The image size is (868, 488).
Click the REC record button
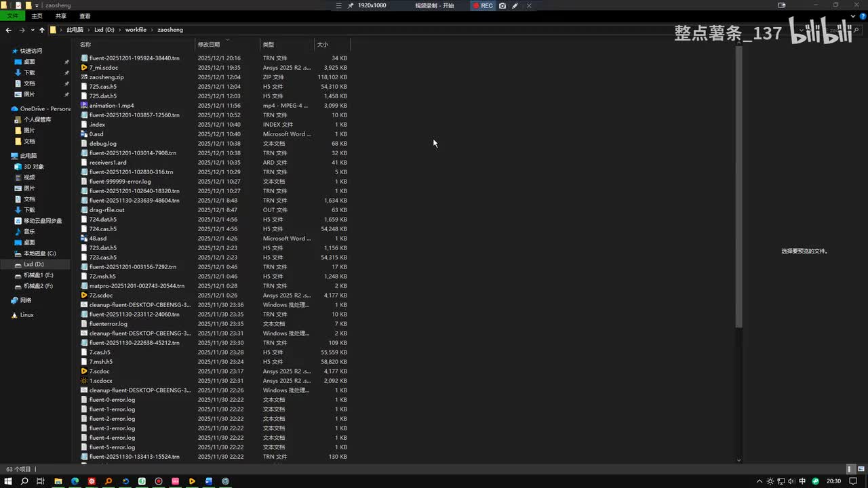pos(483,5)
